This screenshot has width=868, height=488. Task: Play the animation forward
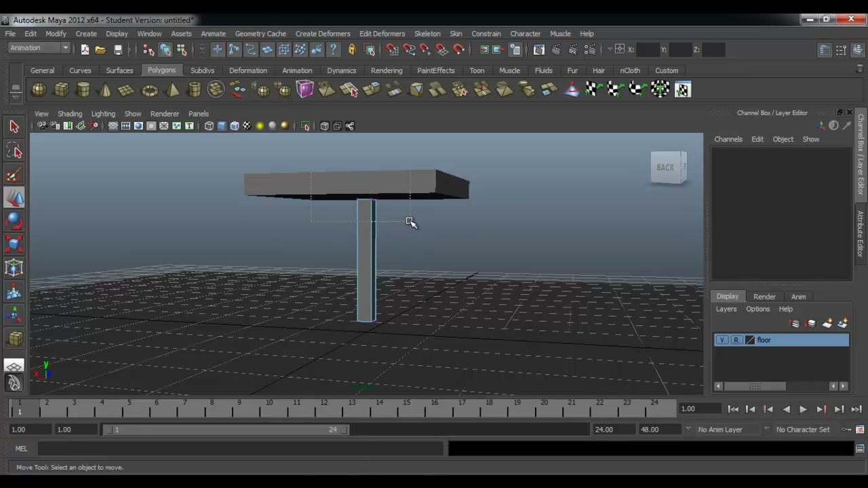click(803, 409)
